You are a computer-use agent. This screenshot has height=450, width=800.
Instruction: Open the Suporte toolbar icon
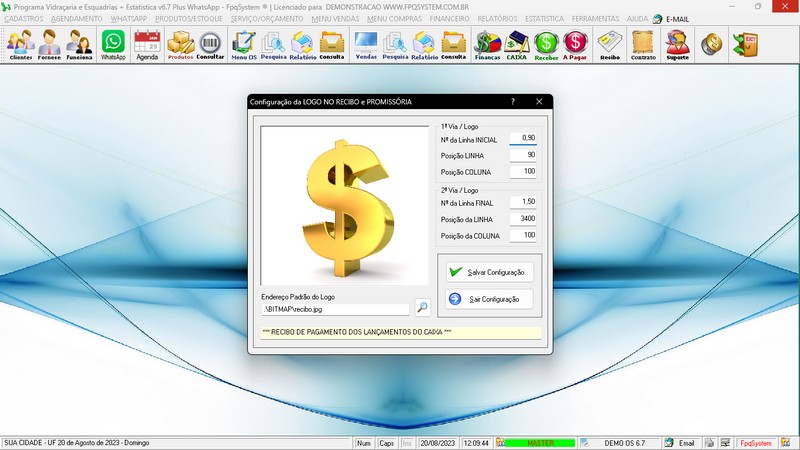(x=677, y=44)
